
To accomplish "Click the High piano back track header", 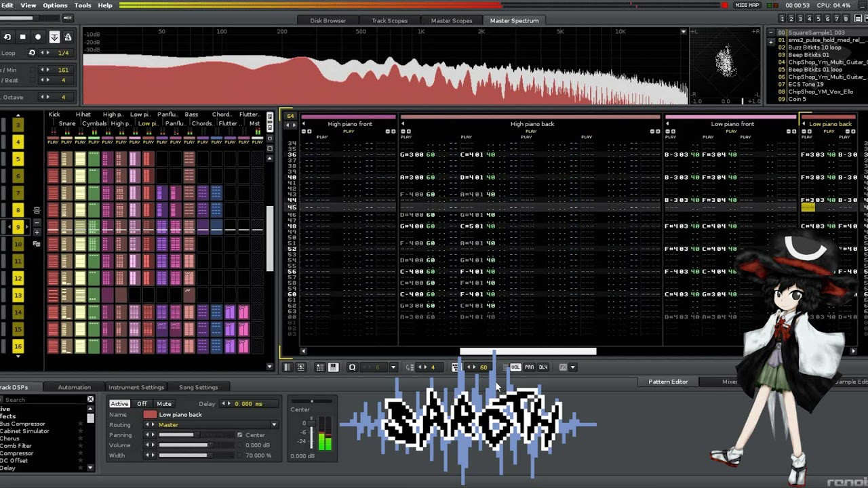I will point(532,124).
